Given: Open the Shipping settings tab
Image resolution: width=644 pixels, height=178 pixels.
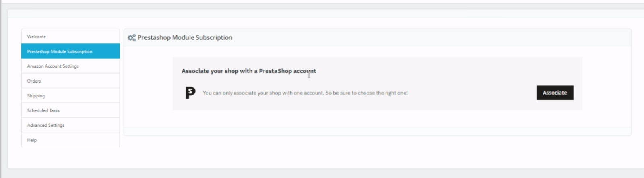Looking at the screenshot, I should (70, 96).
